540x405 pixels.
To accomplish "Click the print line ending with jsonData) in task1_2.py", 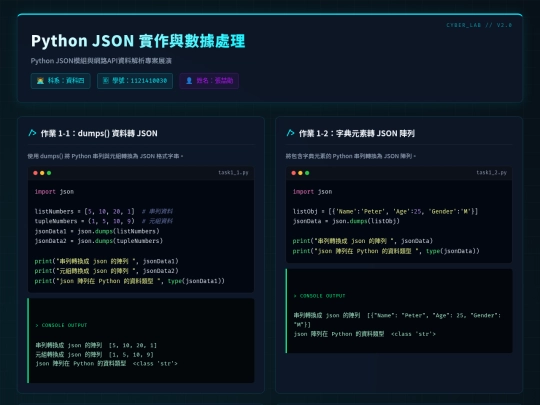I will coord(363,241).
